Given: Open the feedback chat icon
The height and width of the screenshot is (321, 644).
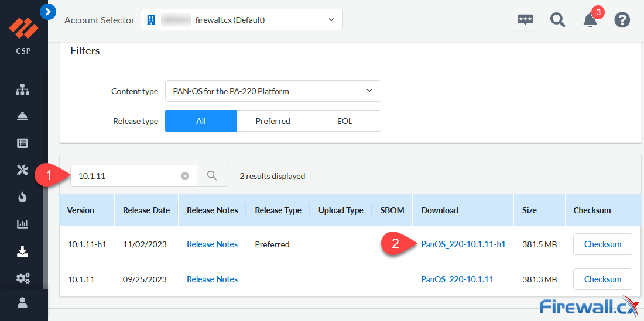Looking at the screenshot, I should tap(525, 20).
